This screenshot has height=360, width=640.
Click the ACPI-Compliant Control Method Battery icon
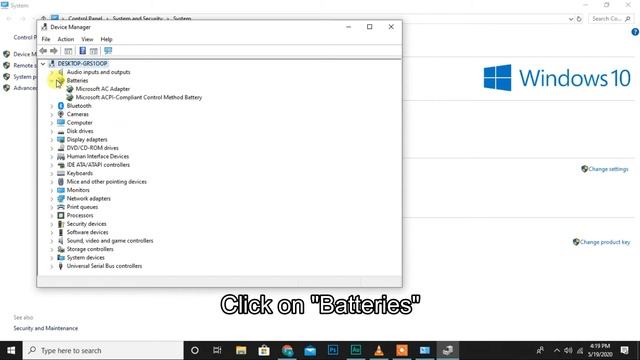70,97
